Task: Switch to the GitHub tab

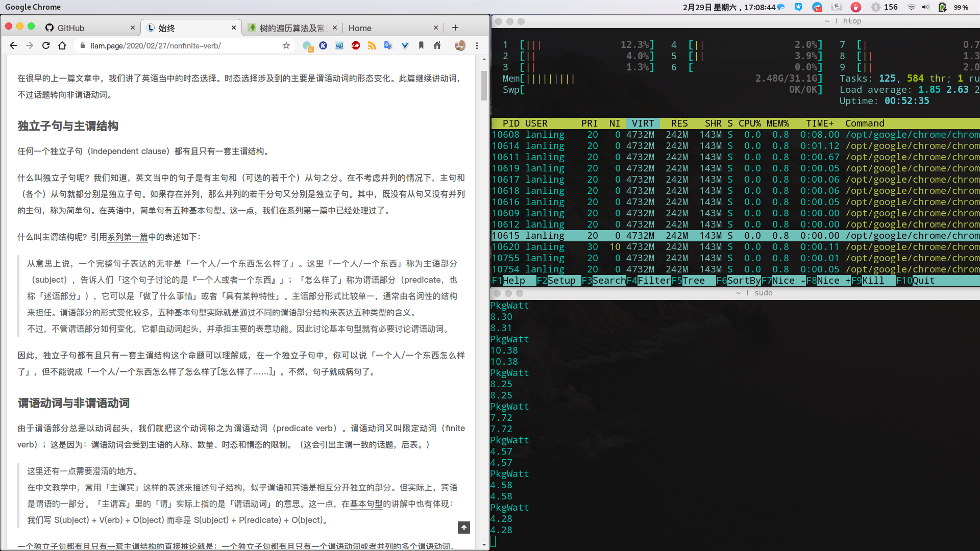Action: click(71, 28)
